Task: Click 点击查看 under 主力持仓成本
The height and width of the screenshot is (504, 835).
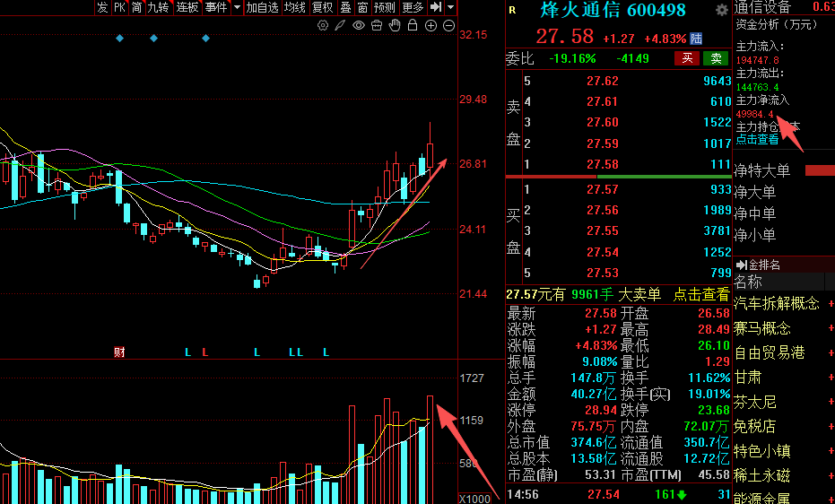Action: coord(757,139)
